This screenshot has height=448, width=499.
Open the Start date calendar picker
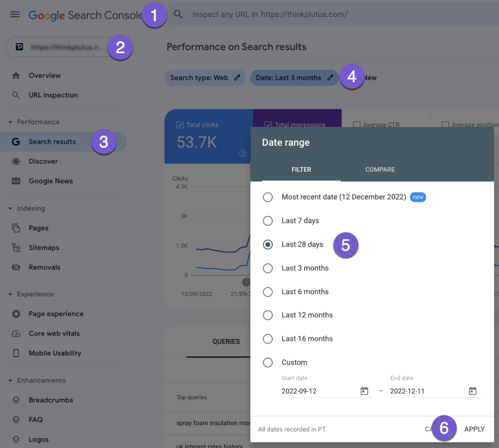[364, 391]
